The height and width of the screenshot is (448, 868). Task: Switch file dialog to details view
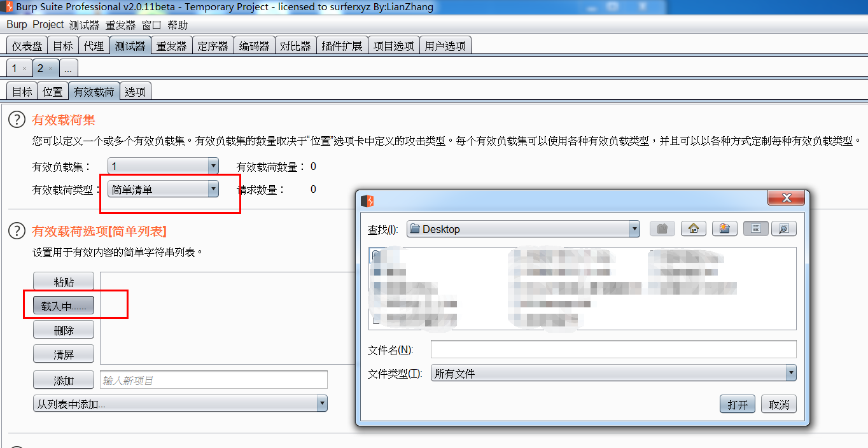tap(783, 229)
